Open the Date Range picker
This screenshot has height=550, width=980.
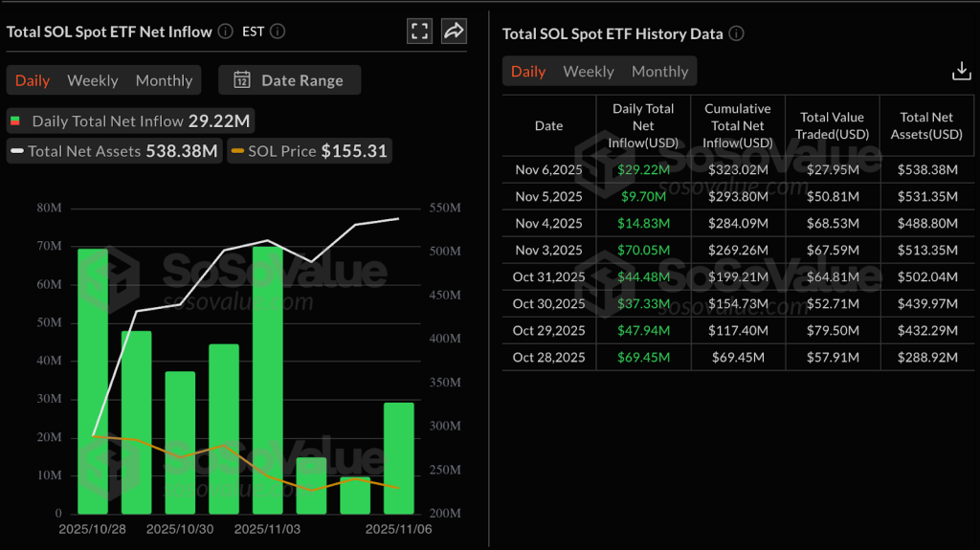[x=289, y=80]
